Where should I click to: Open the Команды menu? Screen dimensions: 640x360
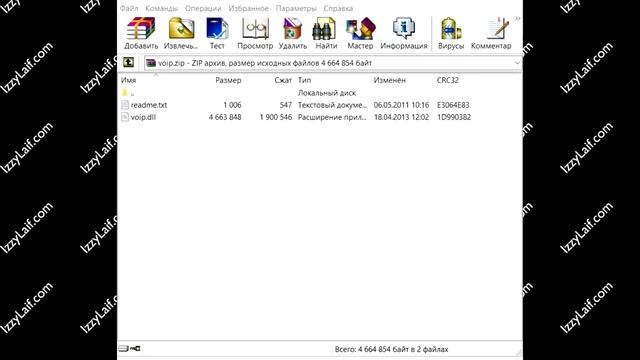[161, 8]
